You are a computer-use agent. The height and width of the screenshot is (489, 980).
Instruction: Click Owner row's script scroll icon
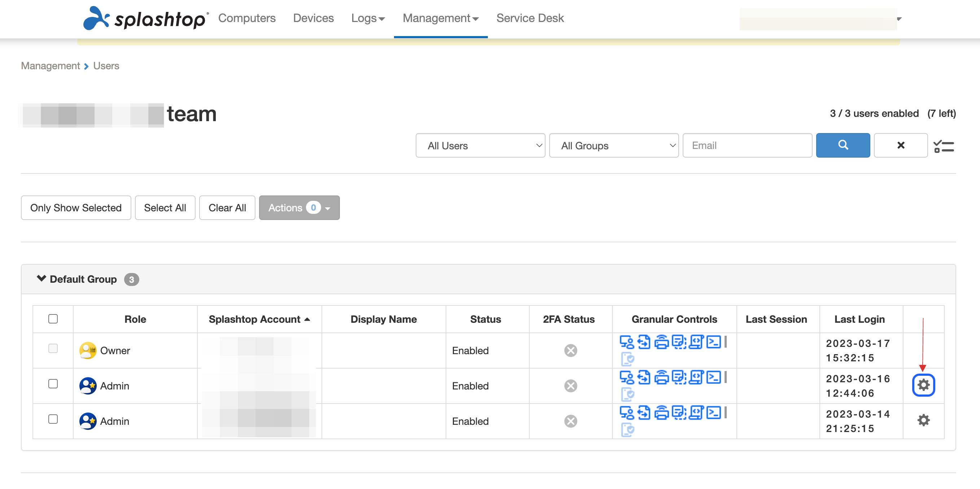click(696, 342)
